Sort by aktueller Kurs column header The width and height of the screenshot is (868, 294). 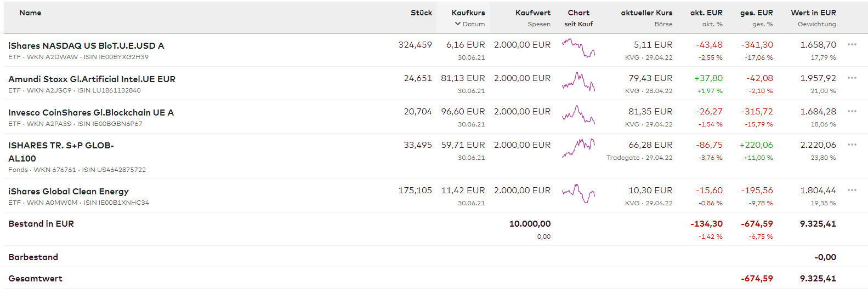[646, 13]
